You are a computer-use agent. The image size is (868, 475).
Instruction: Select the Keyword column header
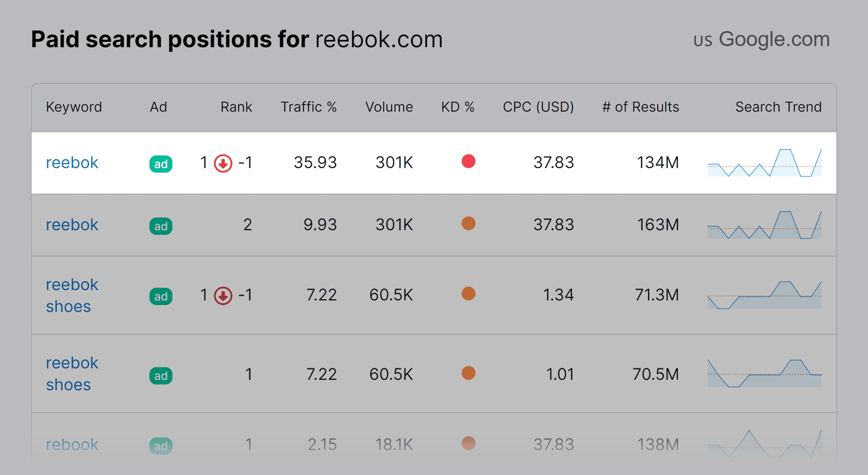pos(74,107)
